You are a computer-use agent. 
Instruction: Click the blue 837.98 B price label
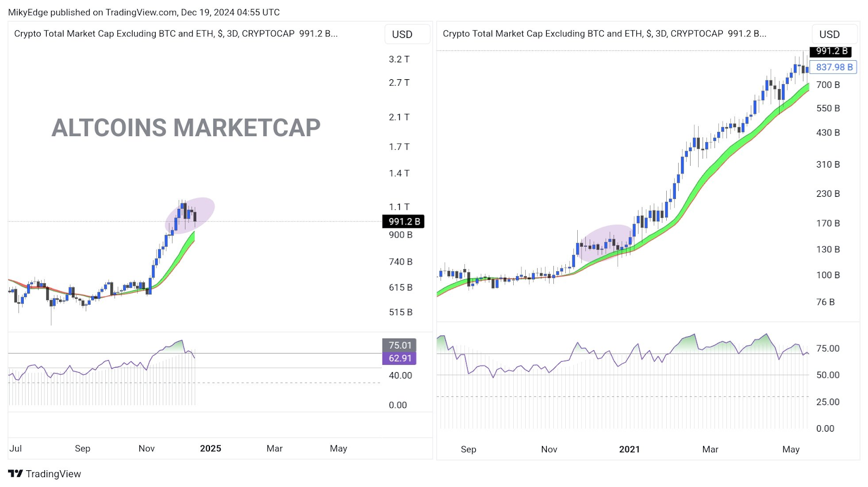(x=834, y=67)
